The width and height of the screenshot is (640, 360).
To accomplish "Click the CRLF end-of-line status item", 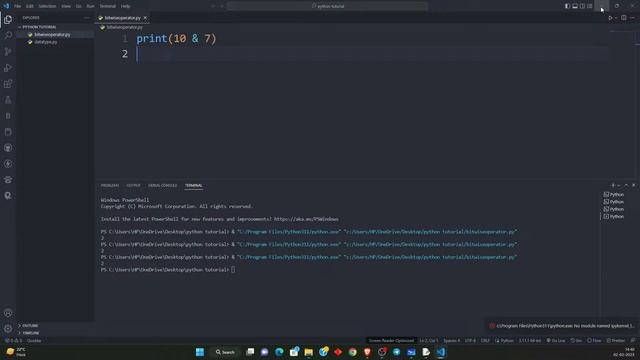I will pos(485,340).
